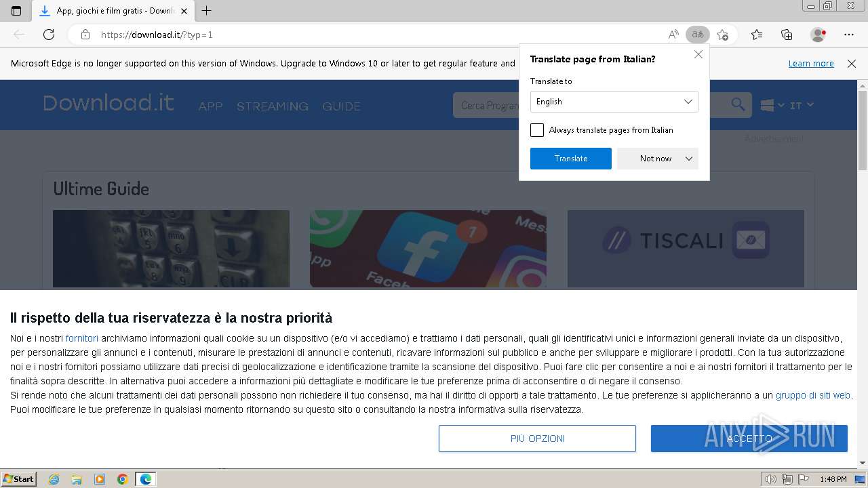This screenshot has width=868, height=488.
Task: Click the Download.it logo
Action: (108, 103)
